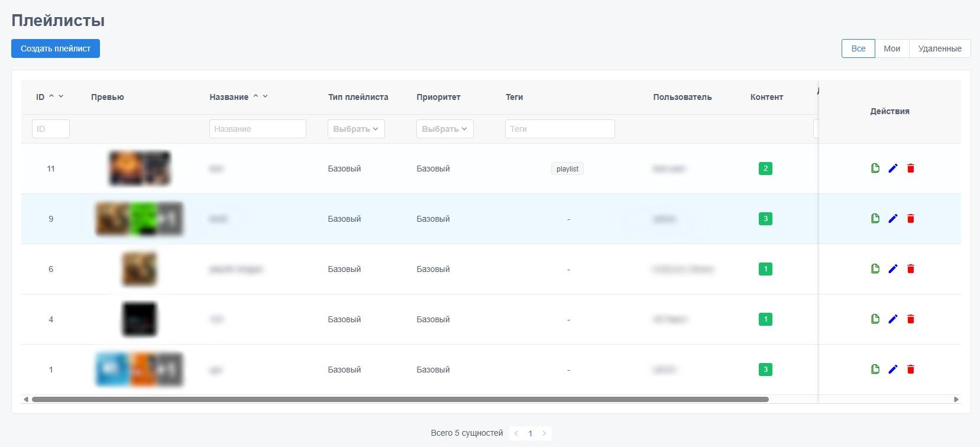Image resolution: width=980 pixels, height=447 pixels.
Task: Edit the playlist with ID 6
Action: click(x=893, y=269)
